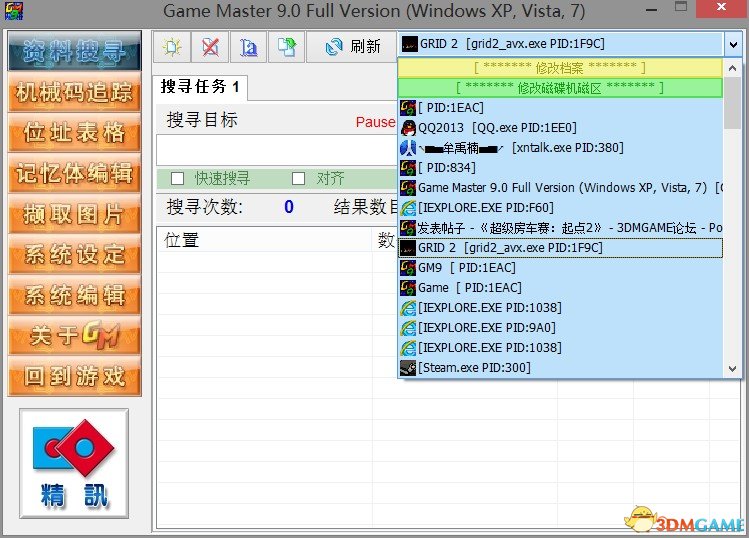Choose Steam.exe PID:300 entry
This screenshot has width=749, height=538.
pos(560,368)
